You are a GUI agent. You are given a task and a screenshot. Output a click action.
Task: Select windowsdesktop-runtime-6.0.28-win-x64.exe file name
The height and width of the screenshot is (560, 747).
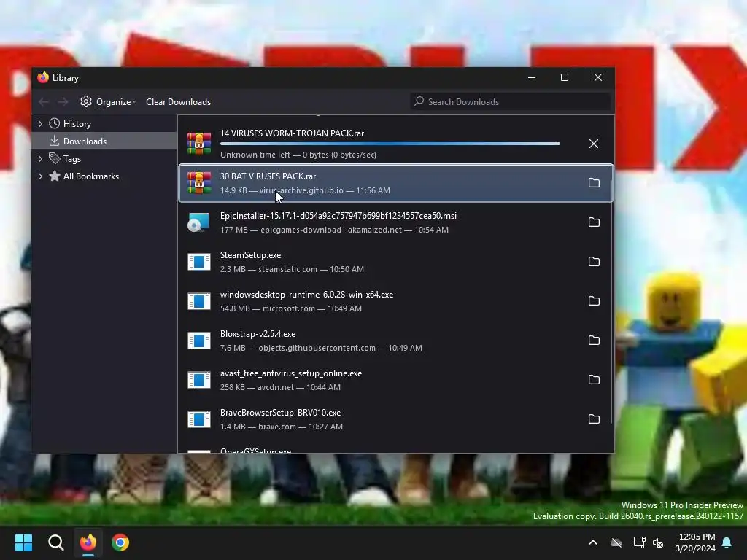(x=307, y=295)
